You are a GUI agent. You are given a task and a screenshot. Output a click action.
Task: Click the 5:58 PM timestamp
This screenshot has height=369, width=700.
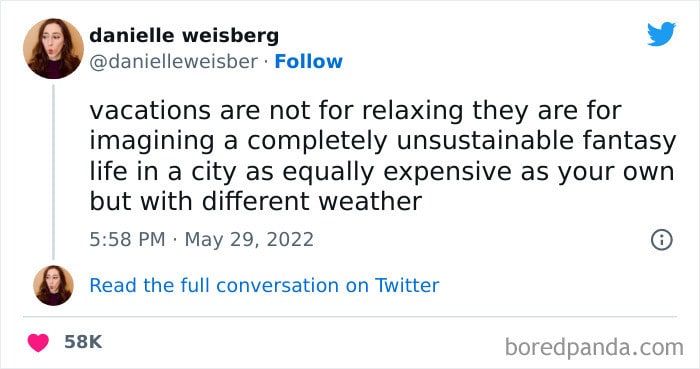coord(127,240)
